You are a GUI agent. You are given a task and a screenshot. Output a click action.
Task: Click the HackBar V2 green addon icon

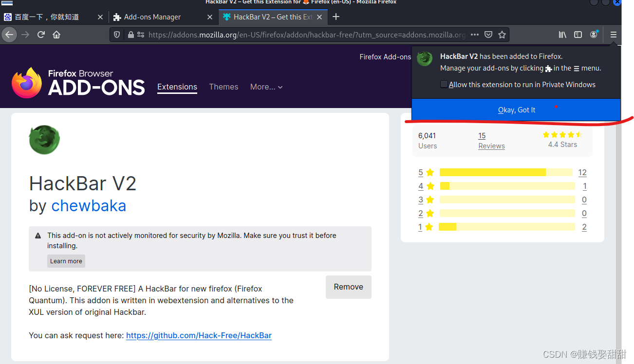[44, 140]
